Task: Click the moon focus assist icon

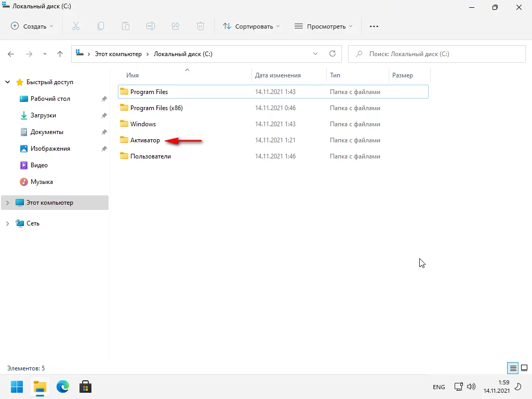Action: [518, 387]
